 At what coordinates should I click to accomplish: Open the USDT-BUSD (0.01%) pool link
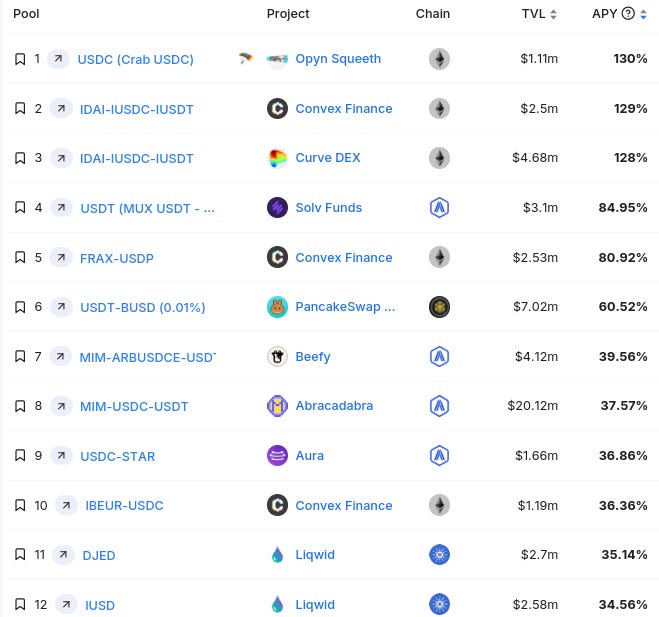click(x=143, y=308)
